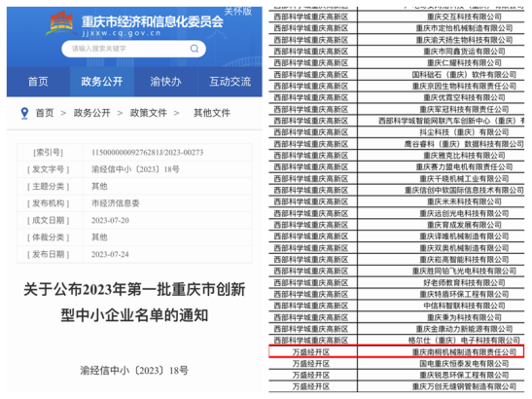Open the 互动交流 navigation tab

[x=231, y=82]
